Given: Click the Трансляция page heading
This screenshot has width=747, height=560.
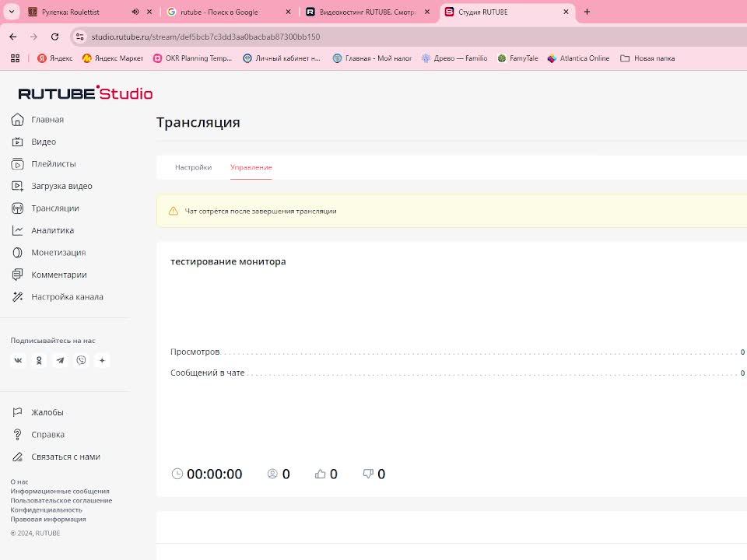Looking at the screenshot, I should 198,122.
